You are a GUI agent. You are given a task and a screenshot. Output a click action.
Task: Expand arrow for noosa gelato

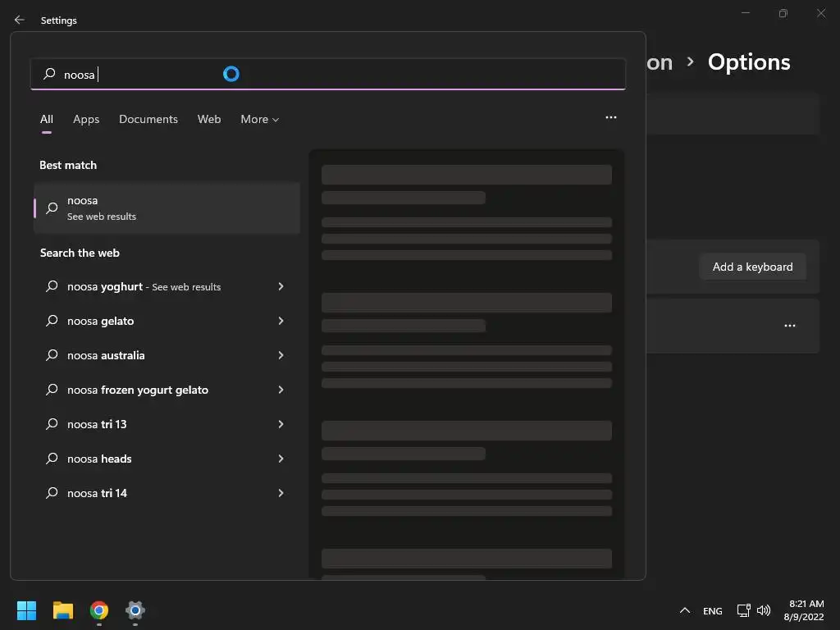click(x=281, y=321)
